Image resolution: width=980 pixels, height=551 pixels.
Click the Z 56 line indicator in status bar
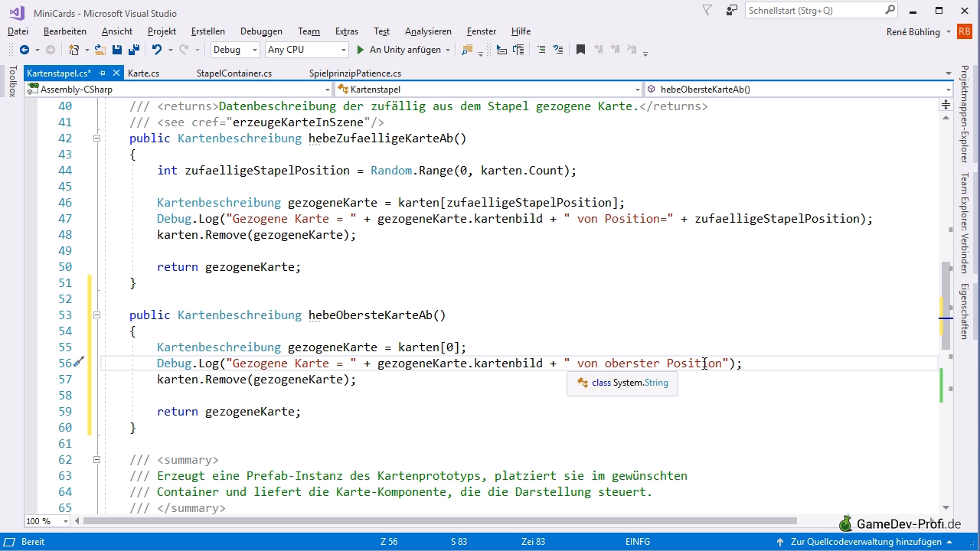(x=389, y=542)
